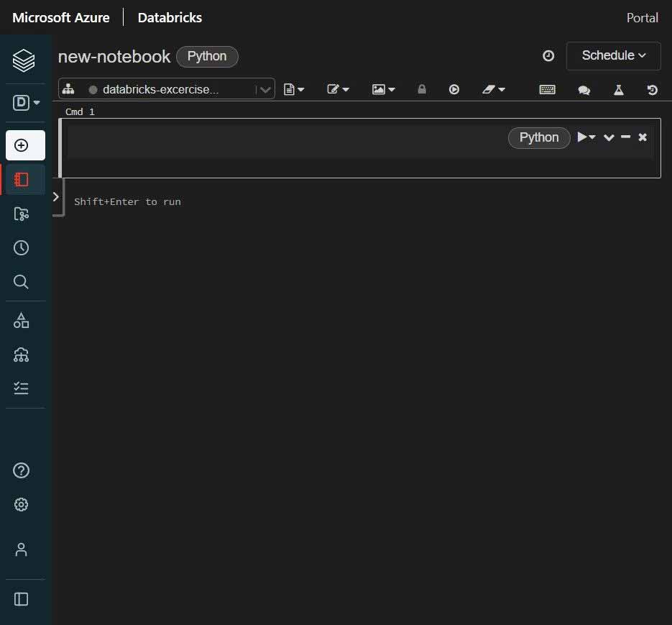
Task: Click the new-notebook title
Action: pos(114,57)
